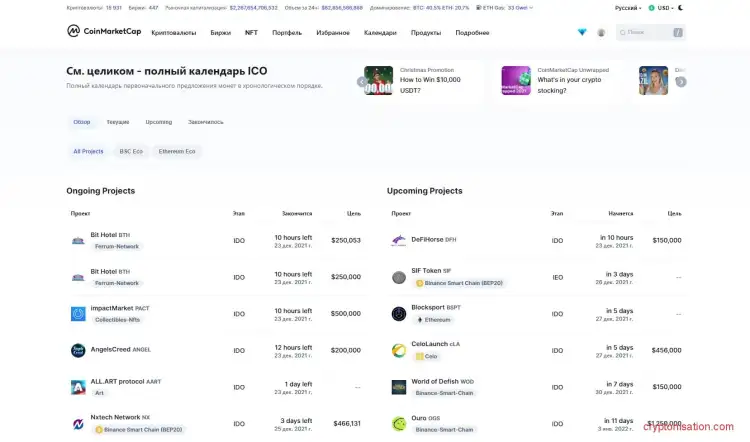The width and height of the screenshot is (750, 442).
Task: Open the CoinMarketCap Unwrapped banner thumbnail
Action: (516, 80)
